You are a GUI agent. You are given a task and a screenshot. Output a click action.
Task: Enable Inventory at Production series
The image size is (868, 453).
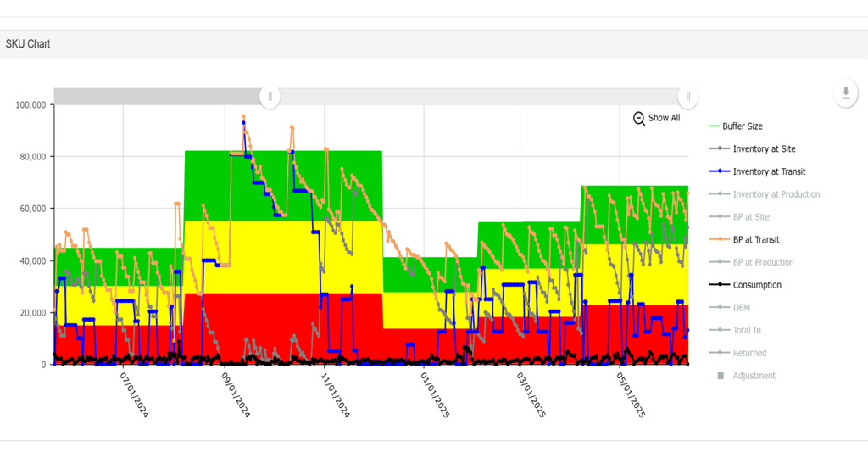[776, 194]
